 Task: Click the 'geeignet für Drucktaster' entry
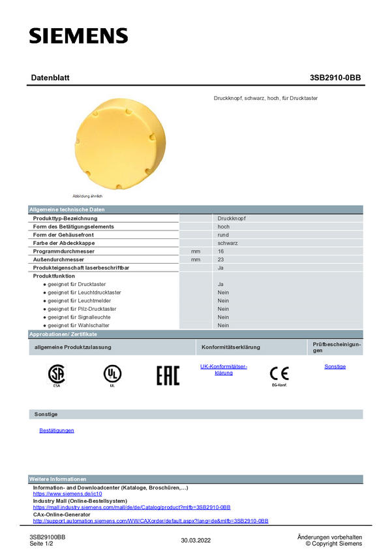pyautogui.click(x=77, y=284)
